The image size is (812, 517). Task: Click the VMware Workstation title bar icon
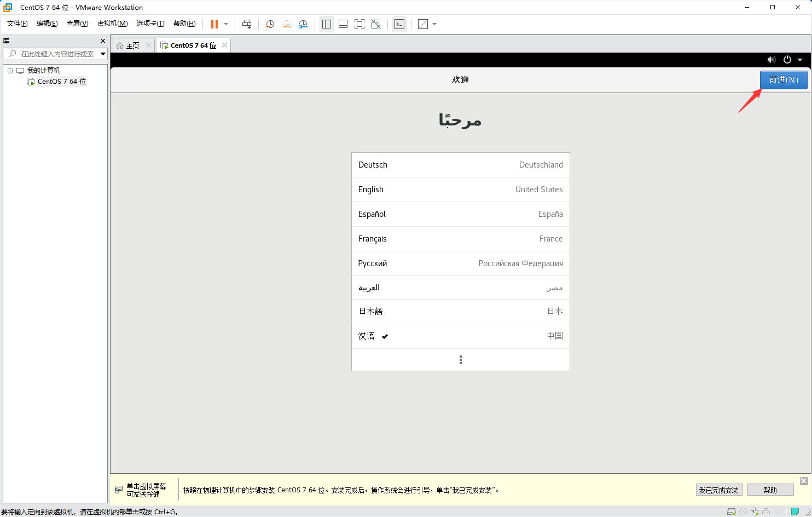click(x=8, y=7)
